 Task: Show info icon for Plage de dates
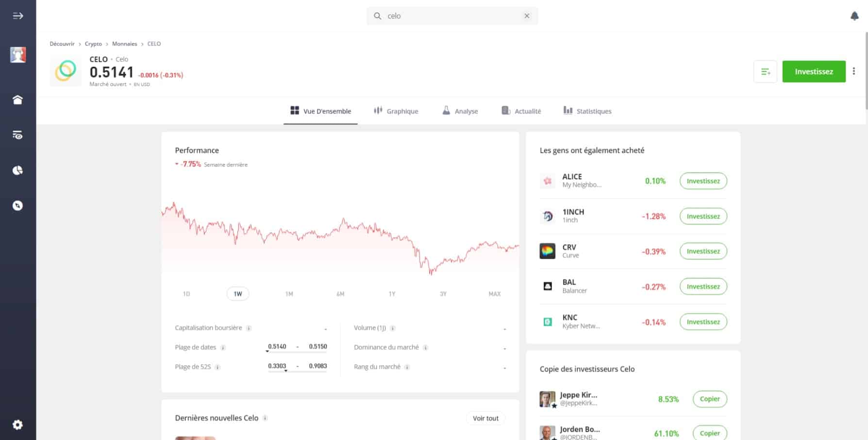click(x=223, y=348)
